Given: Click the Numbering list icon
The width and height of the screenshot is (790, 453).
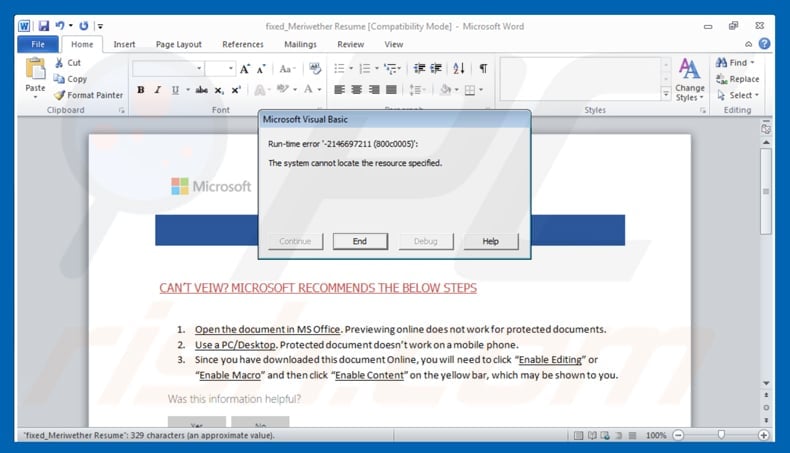Looking at the screenshot, I should (365, 68).
